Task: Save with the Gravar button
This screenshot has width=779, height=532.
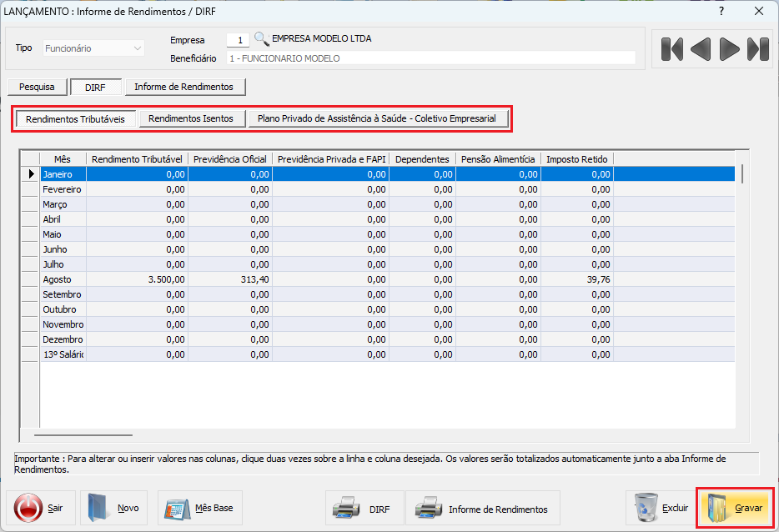Action: [735, 508]
